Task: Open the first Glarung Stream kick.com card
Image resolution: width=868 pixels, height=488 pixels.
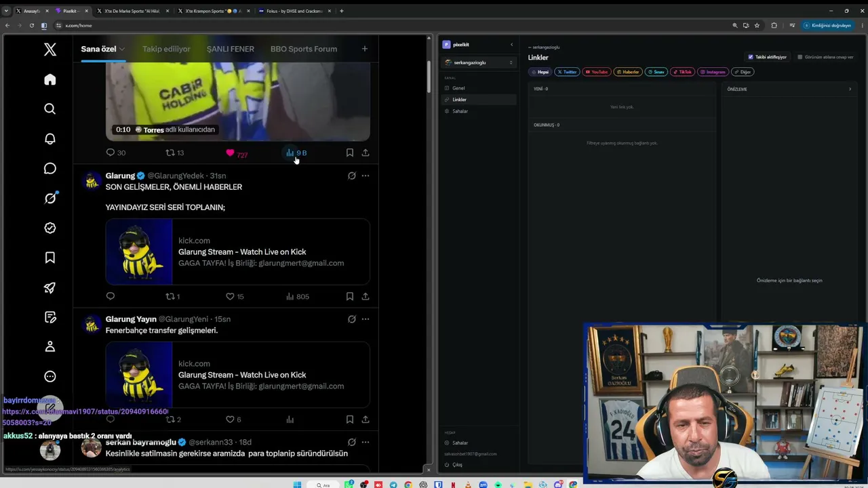Action: click(237, 251)
